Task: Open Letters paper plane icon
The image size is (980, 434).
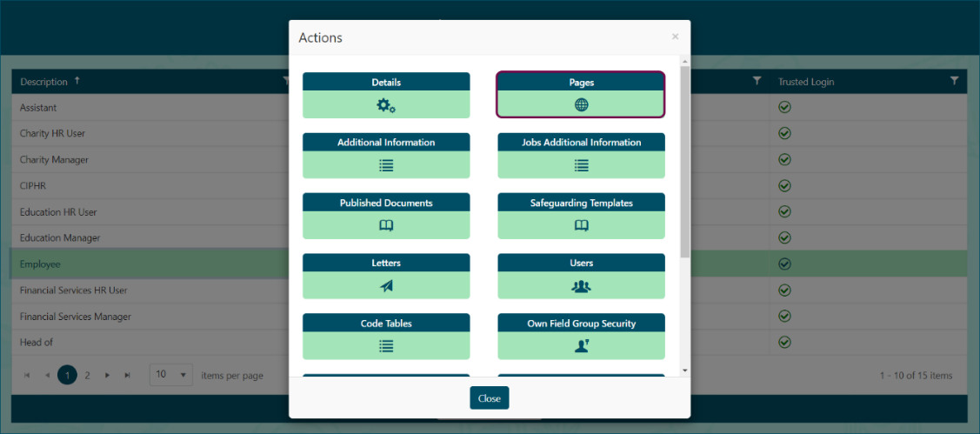Action: click(385, 286)
